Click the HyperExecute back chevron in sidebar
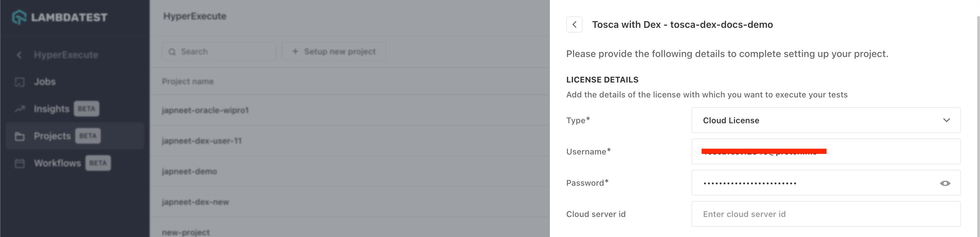Viewport: 980px width, 237px height. click(19, 55)
